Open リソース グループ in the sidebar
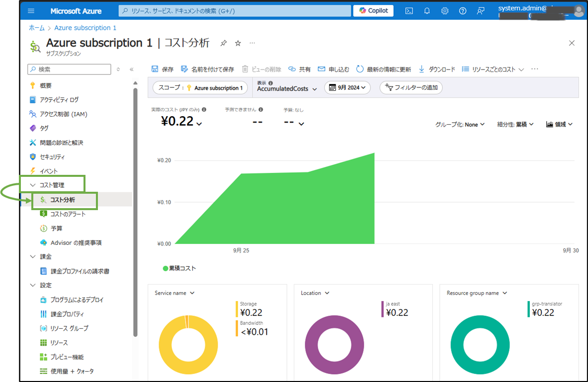This screenshot has height=382, width=588. click(x=70, y=328)
